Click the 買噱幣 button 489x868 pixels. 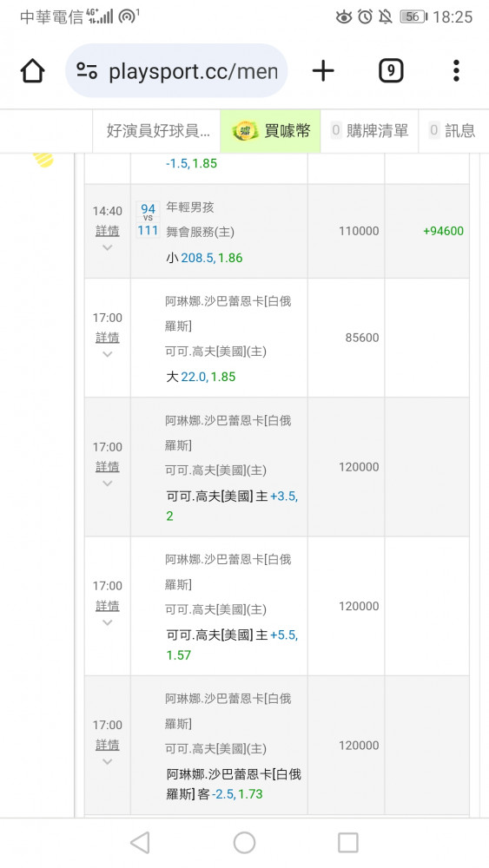click(270, 131)
